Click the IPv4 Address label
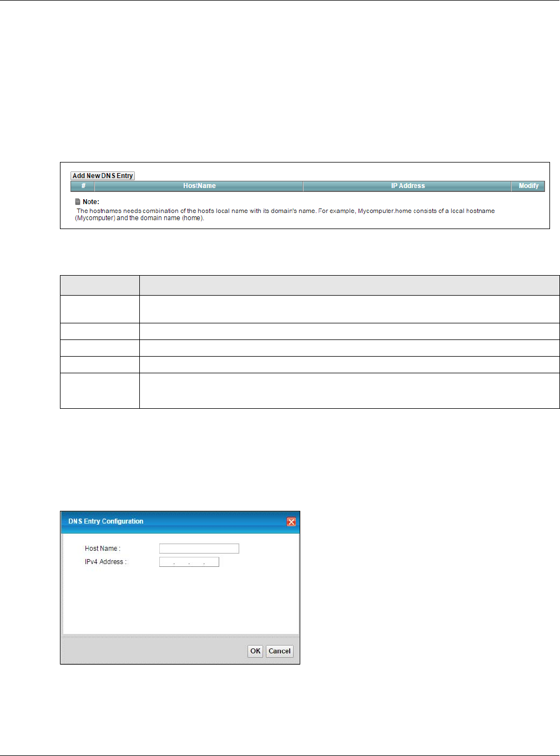The height and width of the screenshot is (756, 560). [x=105, y=562]
